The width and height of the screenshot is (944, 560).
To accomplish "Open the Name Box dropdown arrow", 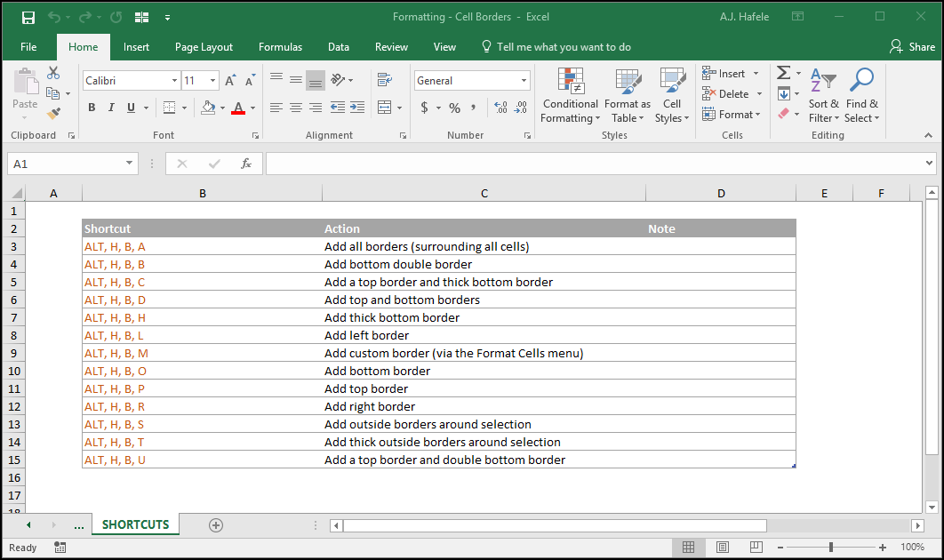I will (x=129, y=164).
